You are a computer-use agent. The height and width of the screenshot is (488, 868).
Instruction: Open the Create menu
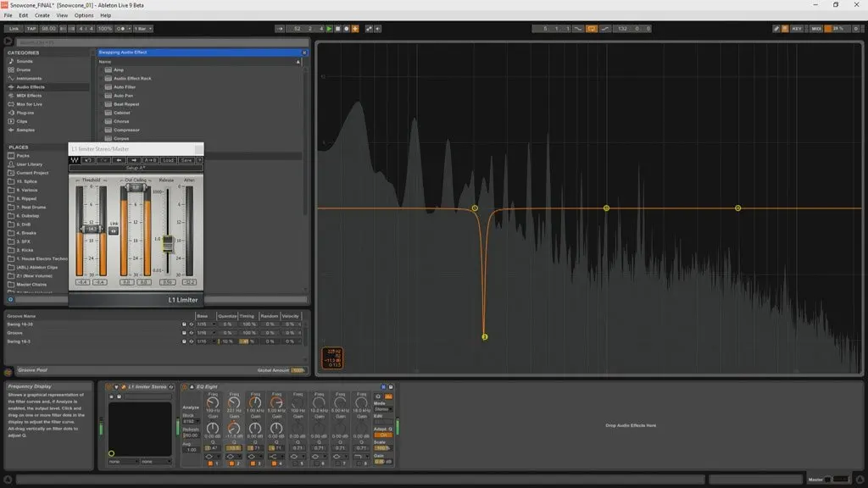(42, 15)
